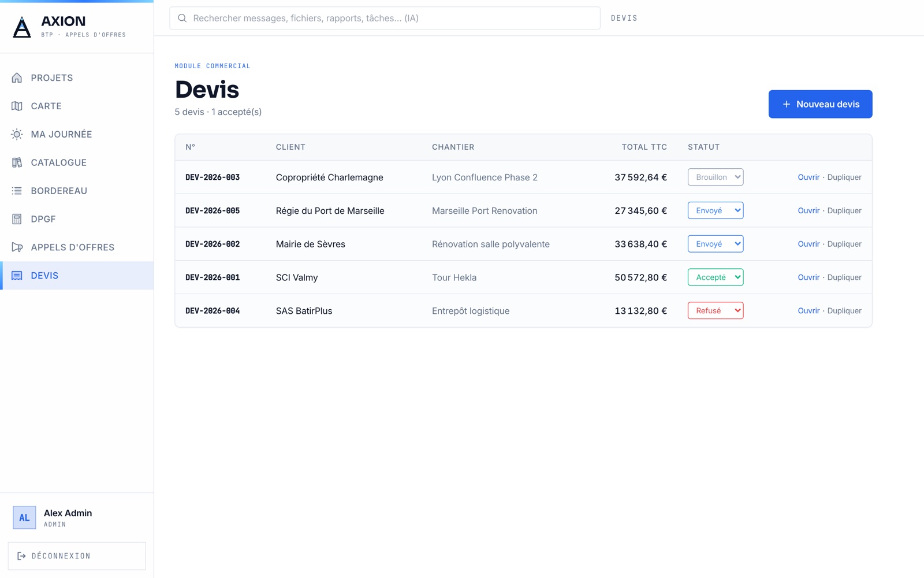Click the Carte map icon
924x578 pixels.
pyautogui.click(x=17, y=106)
